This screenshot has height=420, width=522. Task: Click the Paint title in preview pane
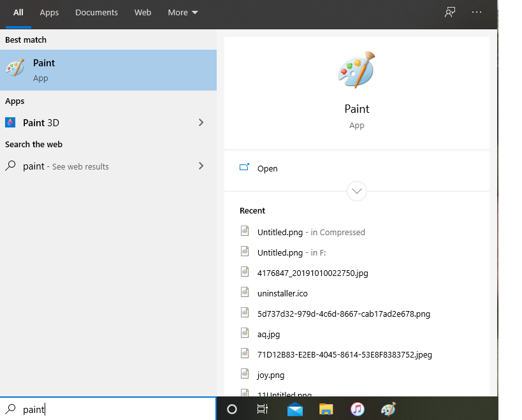(356, 109)
